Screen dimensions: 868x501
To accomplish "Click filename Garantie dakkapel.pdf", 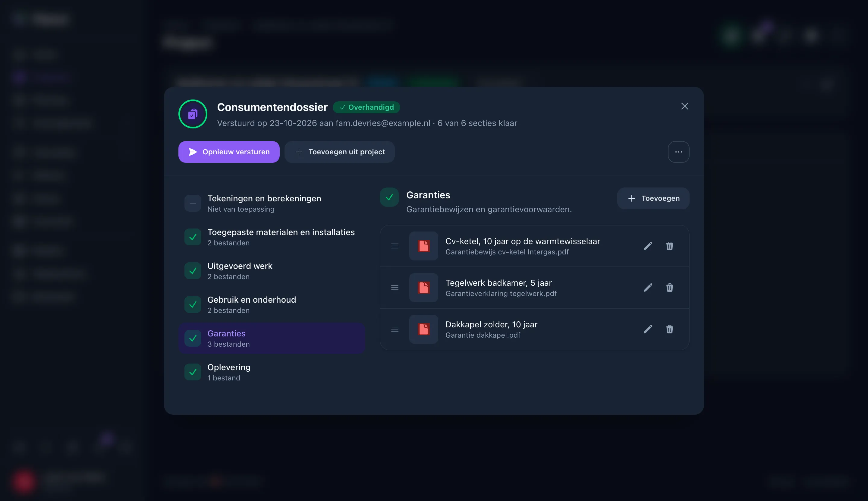I will 483,335.
